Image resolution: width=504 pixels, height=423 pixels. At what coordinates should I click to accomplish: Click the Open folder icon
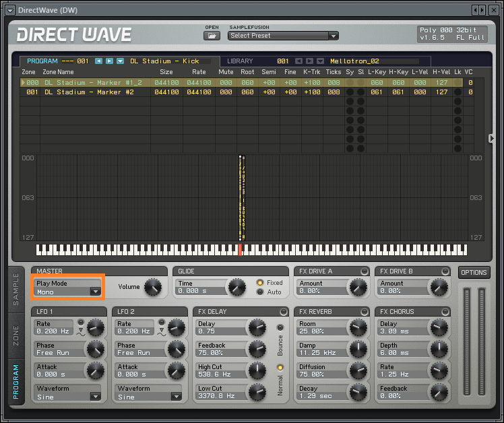tap(212, 36)
